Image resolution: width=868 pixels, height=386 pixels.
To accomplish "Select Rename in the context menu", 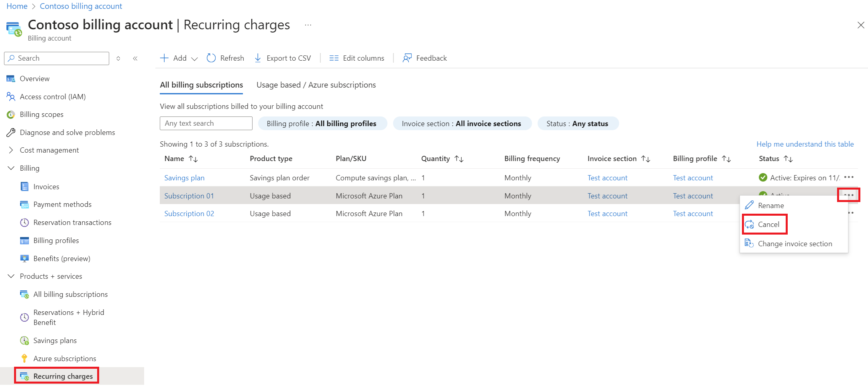I will 770,206.
